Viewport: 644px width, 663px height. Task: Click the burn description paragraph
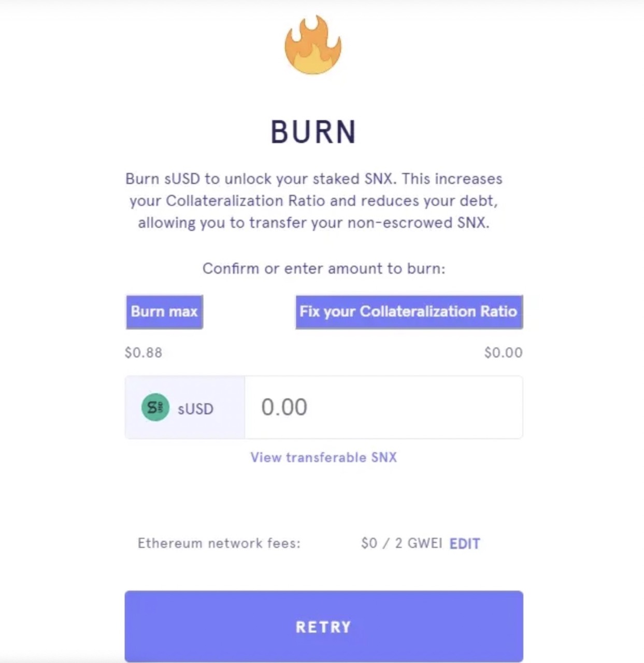coord(314,201)
